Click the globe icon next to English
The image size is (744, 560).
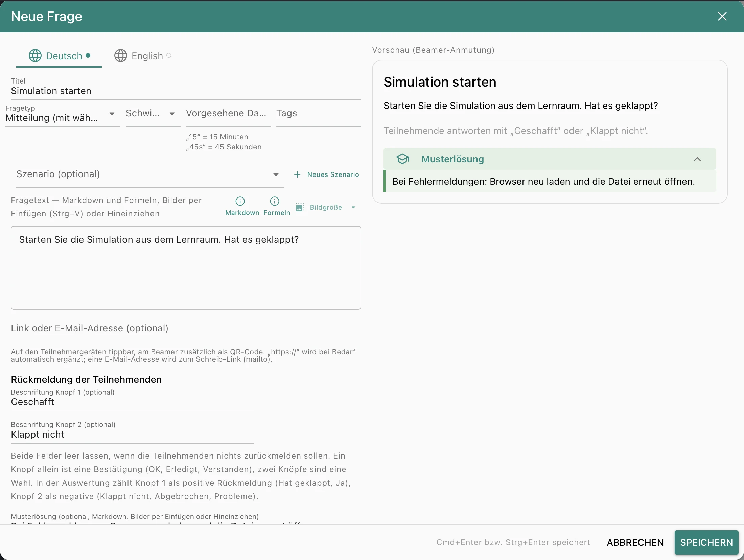click(121, 55)
